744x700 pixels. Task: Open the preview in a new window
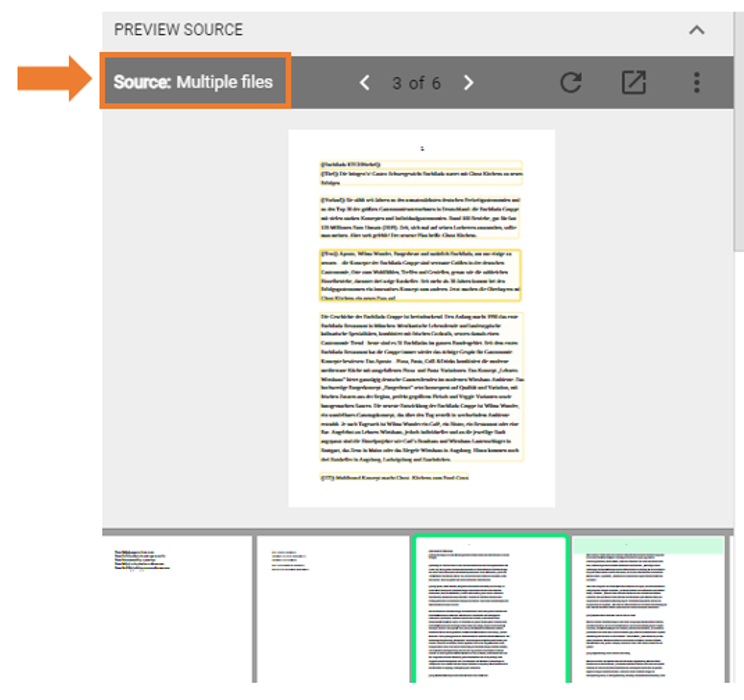click(633, 82)
